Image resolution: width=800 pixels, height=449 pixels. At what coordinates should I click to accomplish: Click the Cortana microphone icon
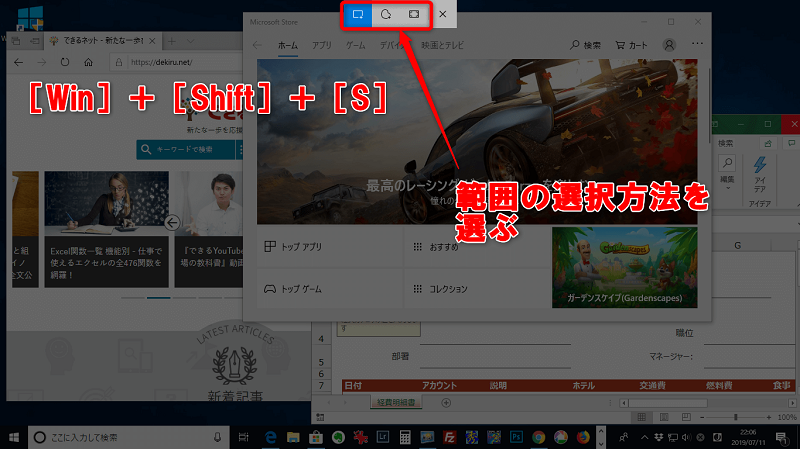click(x=218, y=437)
